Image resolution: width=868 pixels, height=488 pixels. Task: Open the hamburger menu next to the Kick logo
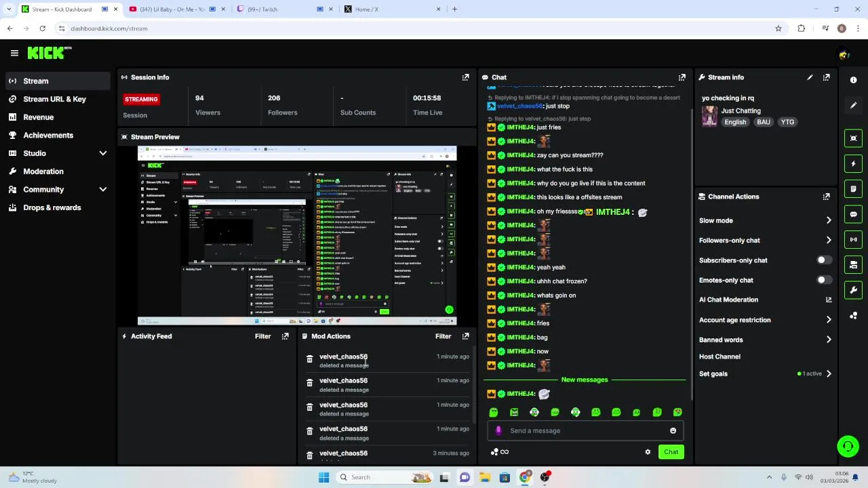tap(14, 53)
